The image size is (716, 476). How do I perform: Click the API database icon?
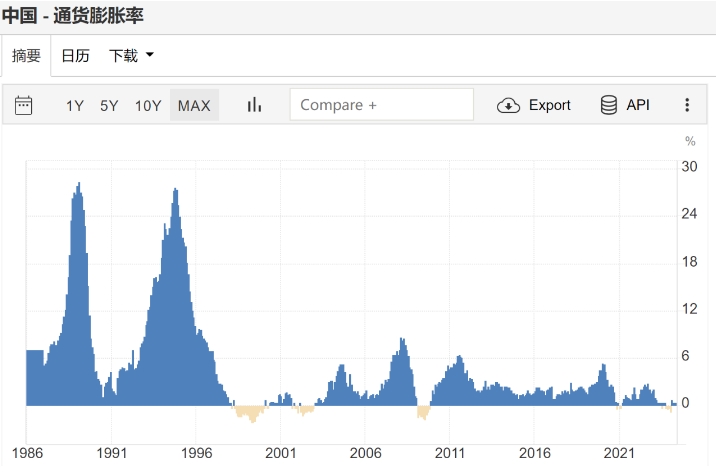click(x=608, y=105)
